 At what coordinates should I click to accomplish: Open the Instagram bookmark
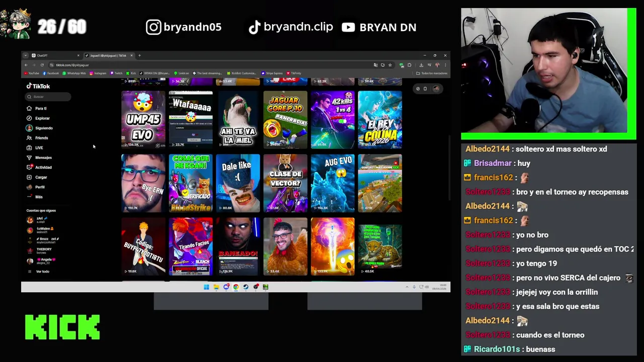tap(98, 73)
